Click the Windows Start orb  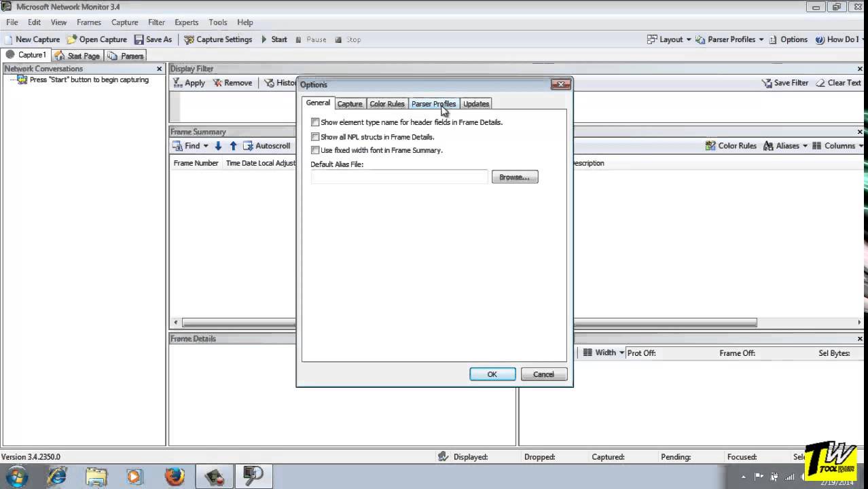coord(17,477)
